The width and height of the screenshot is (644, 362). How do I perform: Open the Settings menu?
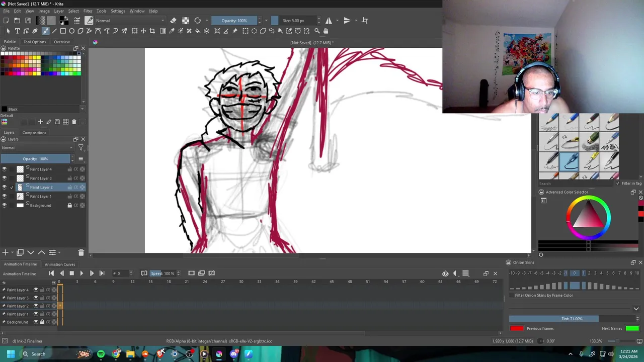[118, 11]
